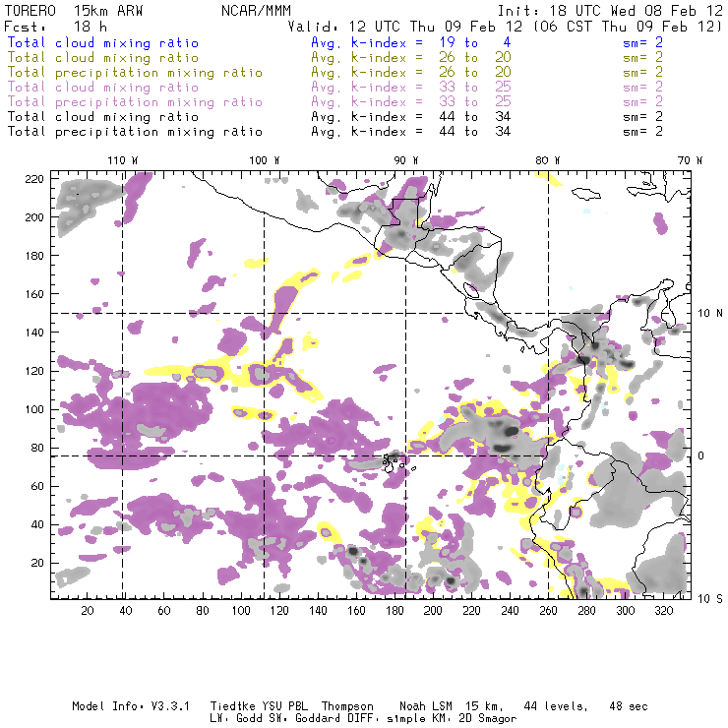728x728 pixels.
Task: Click the "160" value on the vertical axis
Action: pos(34,294)
